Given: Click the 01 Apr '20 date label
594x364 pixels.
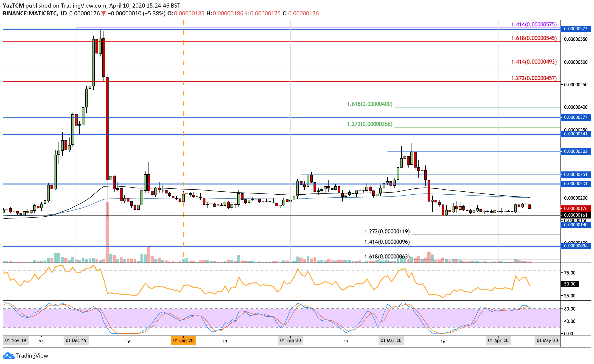Looking at the screenshot, I should click(498, 341).
